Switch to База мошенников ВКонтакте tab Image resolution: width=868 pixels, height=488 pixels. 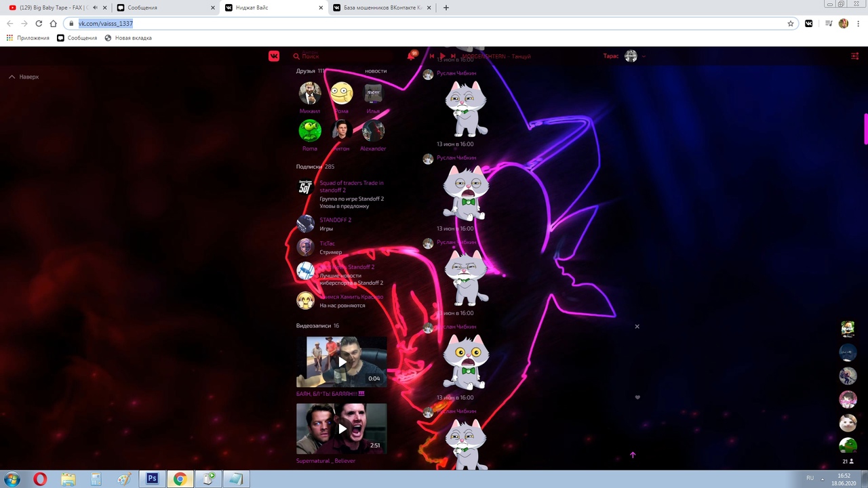pyautogui.click(x=382, y=7)
